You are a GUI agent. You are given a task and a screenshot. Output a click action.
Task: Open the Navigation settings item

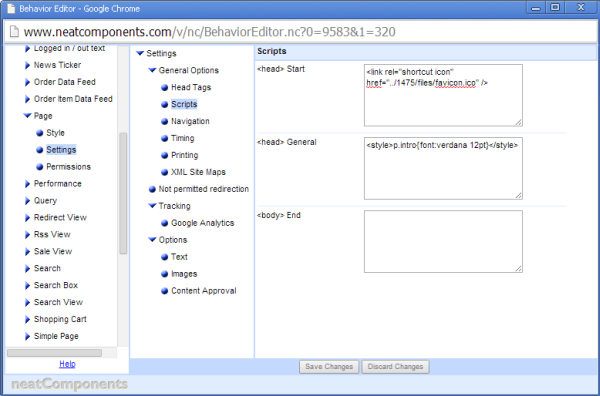pyautogui.click(x=190, y=121)
